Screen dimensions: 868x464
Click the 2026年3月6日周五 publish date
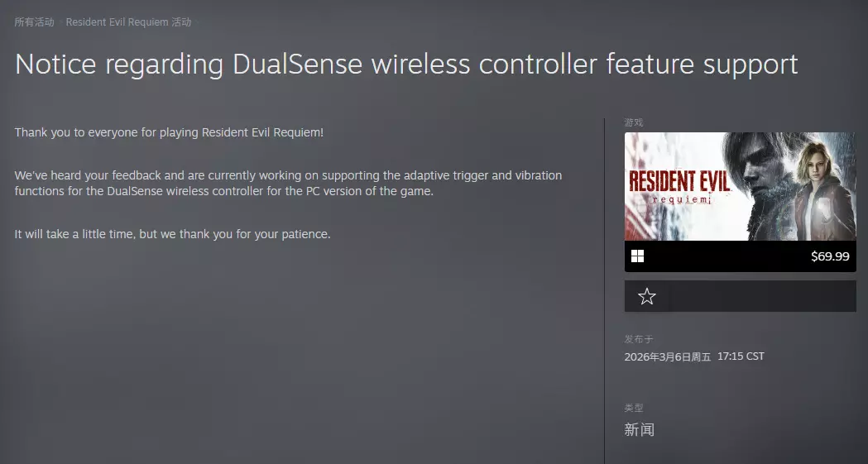tap(668, 356)
